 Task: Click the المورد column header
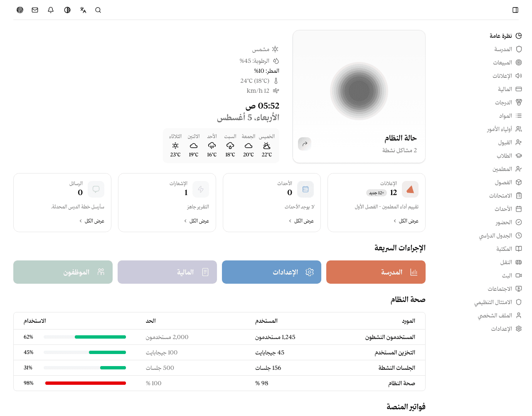409,321
